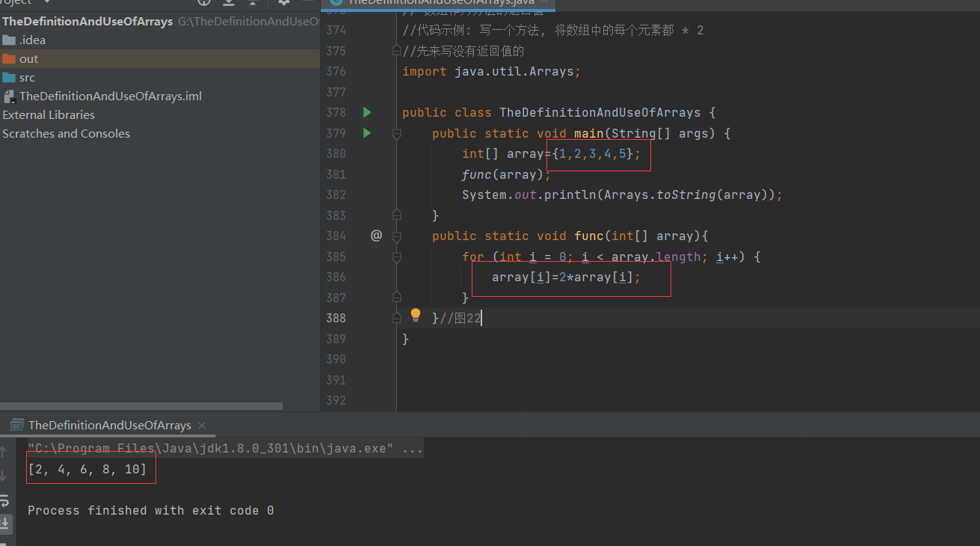980x546 pixels.
Task: Click the java.exe command line in console
Action: tap(225, 449)
